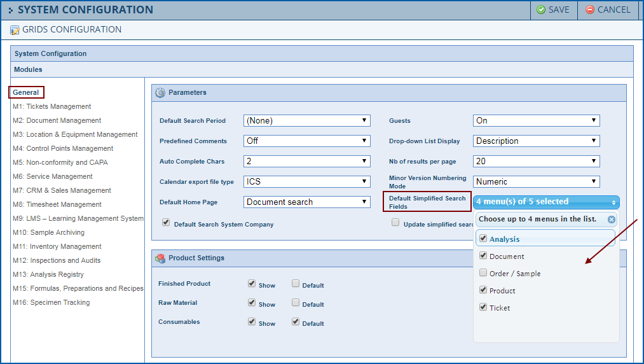Click the Product Settings cubes icon

tap(160, 258)
